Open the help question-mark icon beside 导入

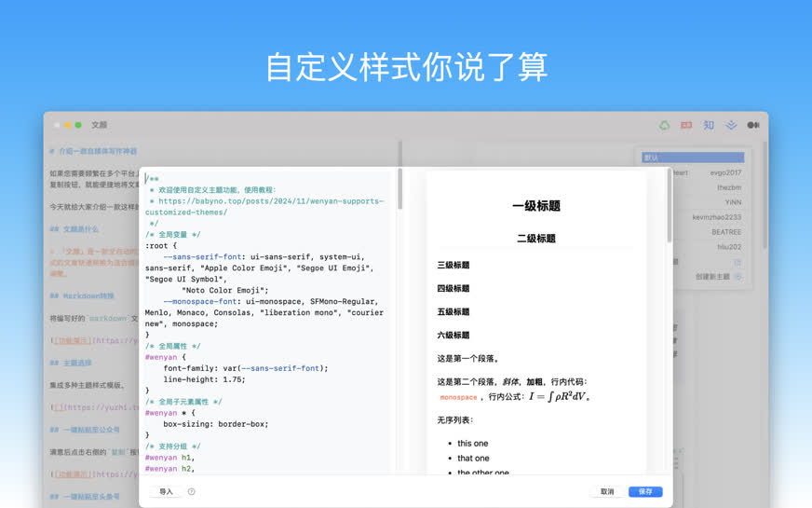[x=192, y=491]
